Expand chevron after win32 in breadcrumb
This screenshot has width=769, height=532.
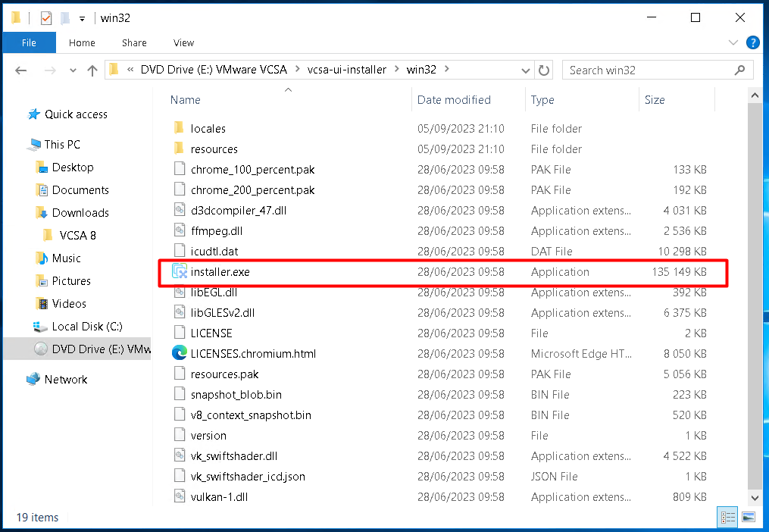(447, 70)
